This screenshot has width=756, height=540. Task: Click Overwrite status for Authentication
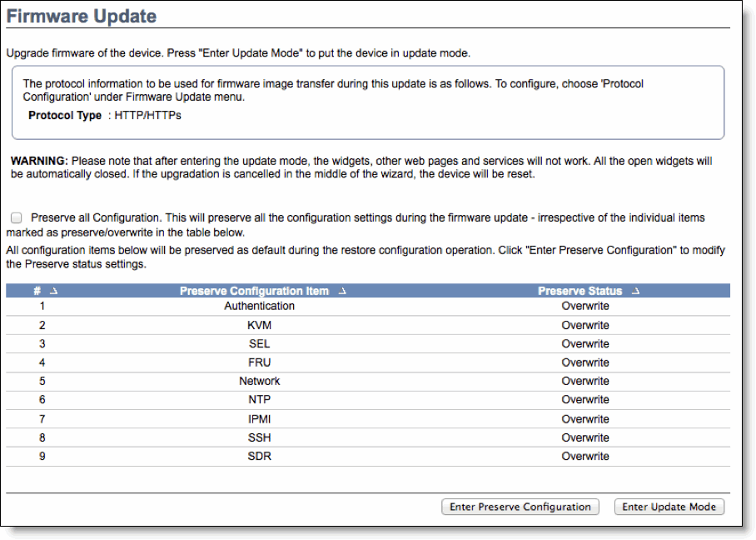point(584,307)
